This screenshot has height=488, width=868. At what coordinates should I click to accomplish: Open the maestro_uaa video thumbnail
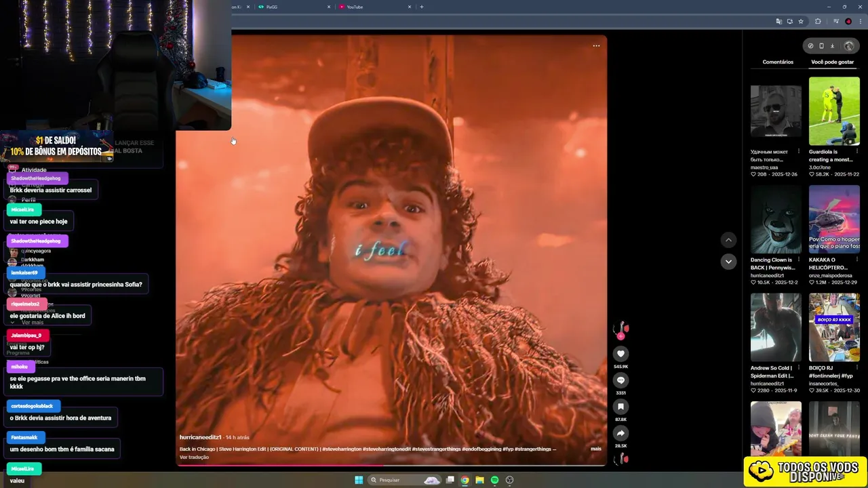pos(776,111)
